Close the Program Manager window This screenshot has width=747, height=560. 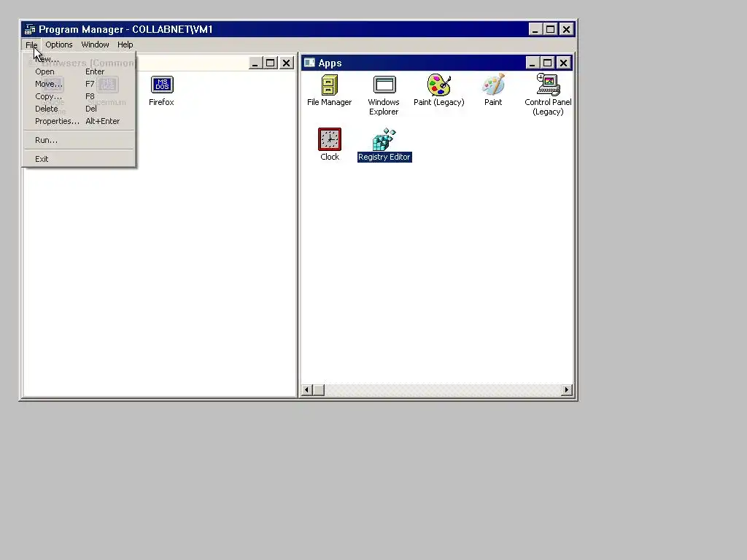tap(566, 29)
